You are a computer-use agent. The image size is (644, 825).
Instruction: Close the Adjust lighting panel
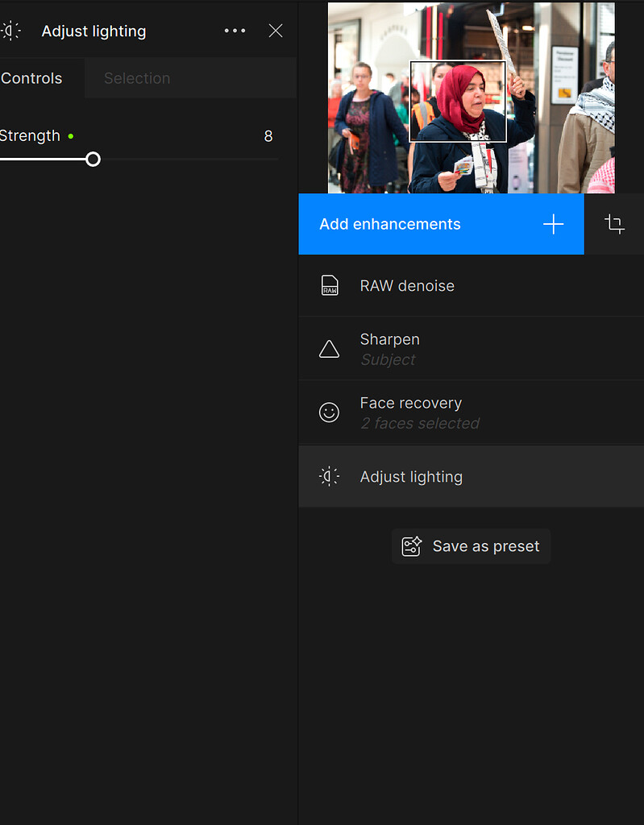(x=276, y=31)
